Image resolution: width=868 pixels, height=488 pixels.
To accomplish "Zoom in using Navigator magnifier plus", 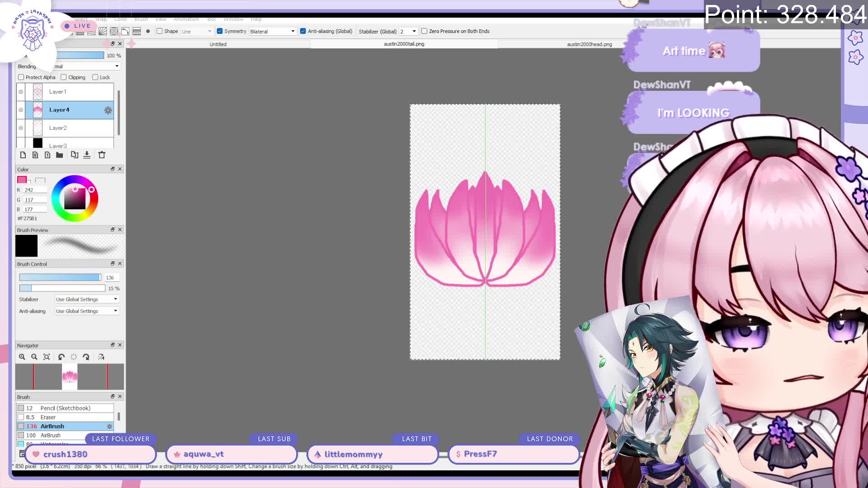I will (22, 357).
